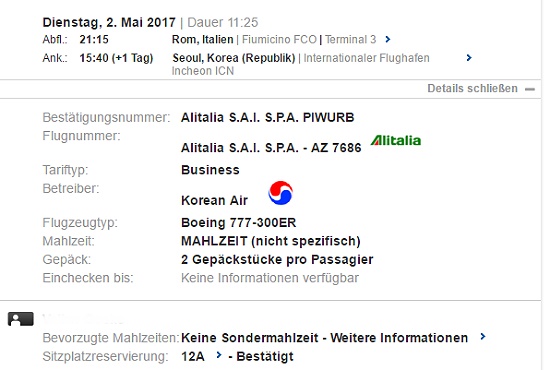Open Rome Fiumicino Terminal 3 details arrow
The height and width of the screenshot is (370, 550).
388,39
